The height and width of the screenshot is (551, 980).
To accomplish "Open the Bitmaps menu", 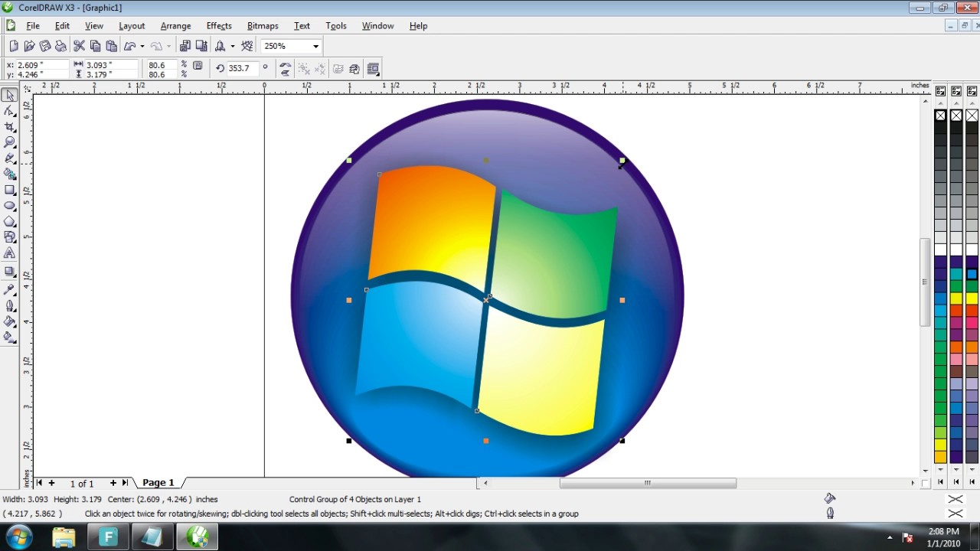I will tap(263, 25).
